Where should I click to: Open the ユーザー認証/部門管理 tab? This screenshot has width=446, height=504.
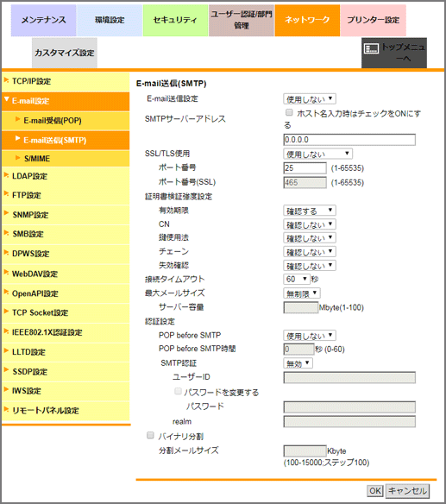(x=242, y=20)
